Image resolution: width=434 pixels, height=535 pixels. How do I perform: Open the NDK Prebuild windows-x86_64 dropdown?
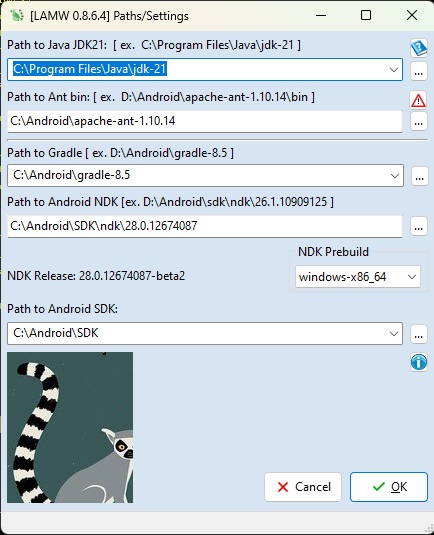coord(358,277)
